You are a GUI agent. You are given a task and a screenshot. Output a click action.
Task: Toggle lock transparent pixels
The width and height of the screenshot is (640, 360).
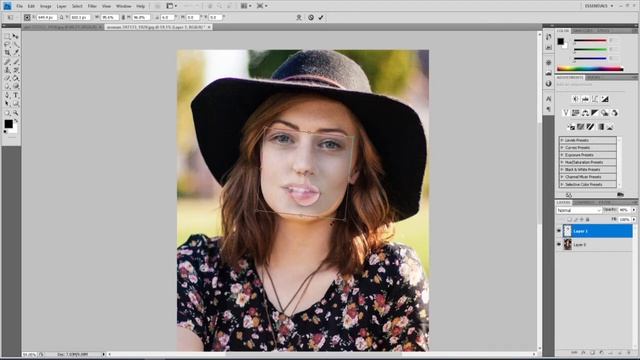pos(569,220)
